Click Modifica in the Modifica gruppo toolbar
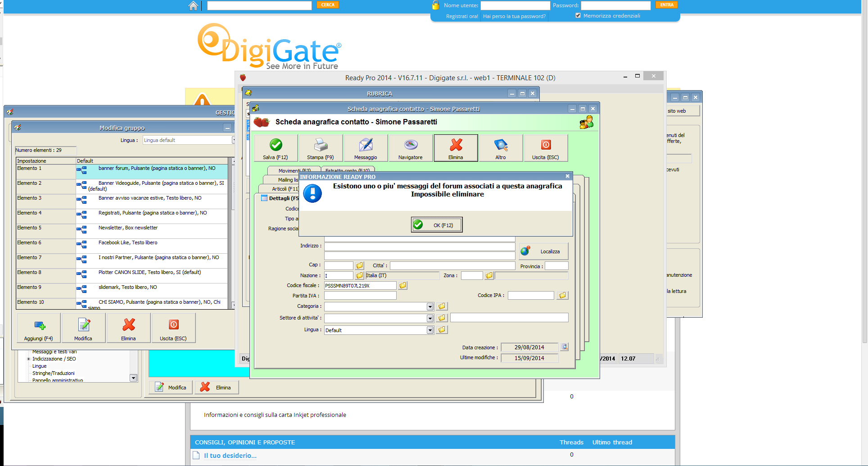 pos(84,328)
